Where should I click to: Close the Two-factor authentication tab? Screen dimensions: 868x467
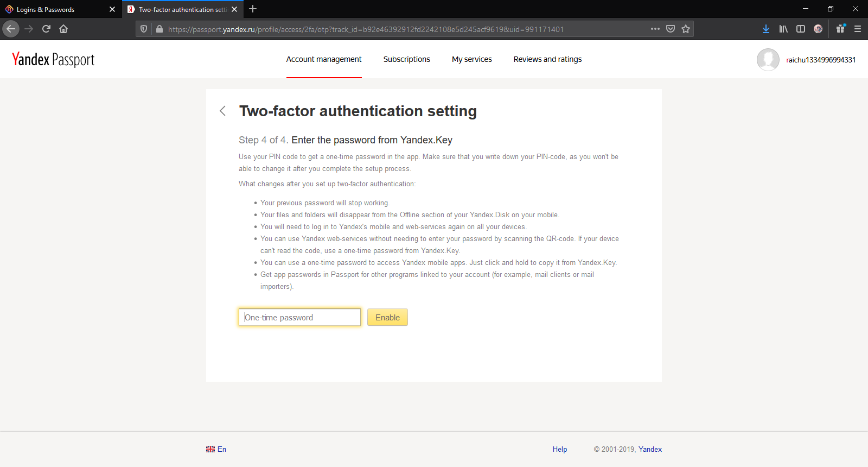tap(234, 9)
